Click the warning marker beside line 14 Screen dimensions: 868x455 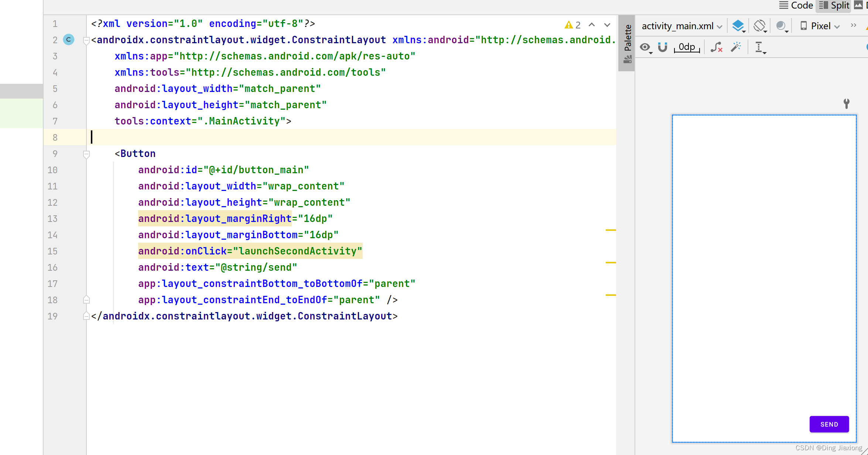click(x=611, y=230)
